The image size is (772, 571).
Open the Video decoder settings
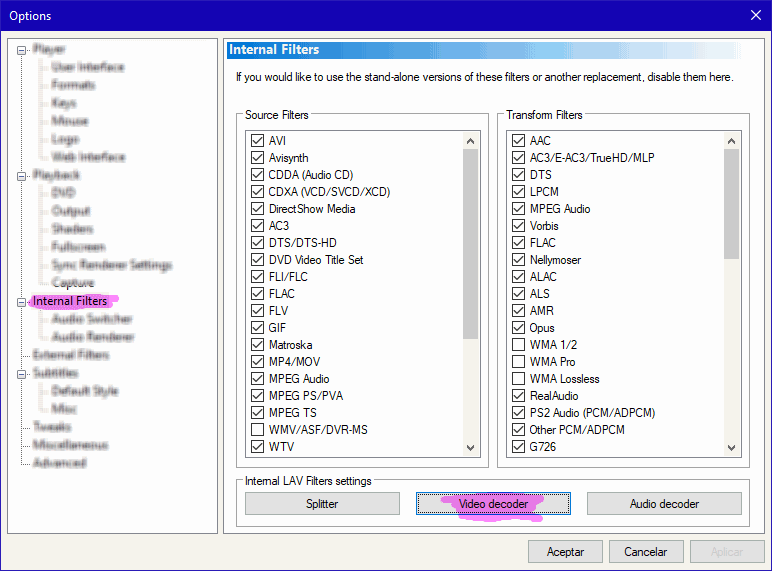493,504
